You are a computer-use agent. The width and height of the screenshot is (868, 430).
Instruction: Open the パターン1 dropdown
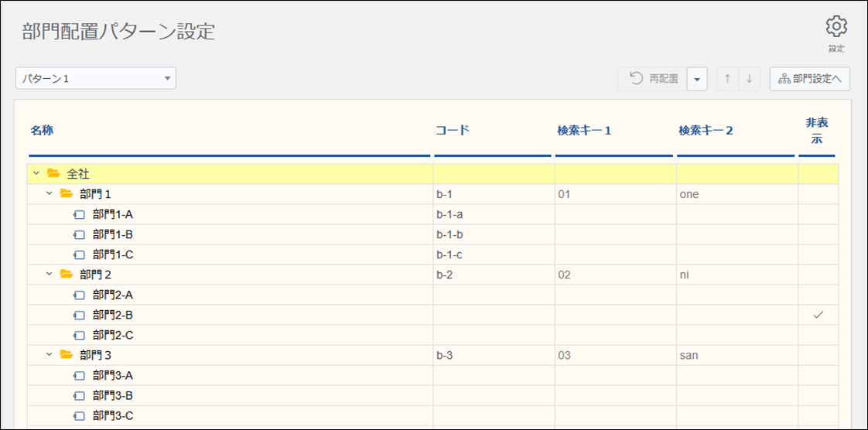(96, 78)
